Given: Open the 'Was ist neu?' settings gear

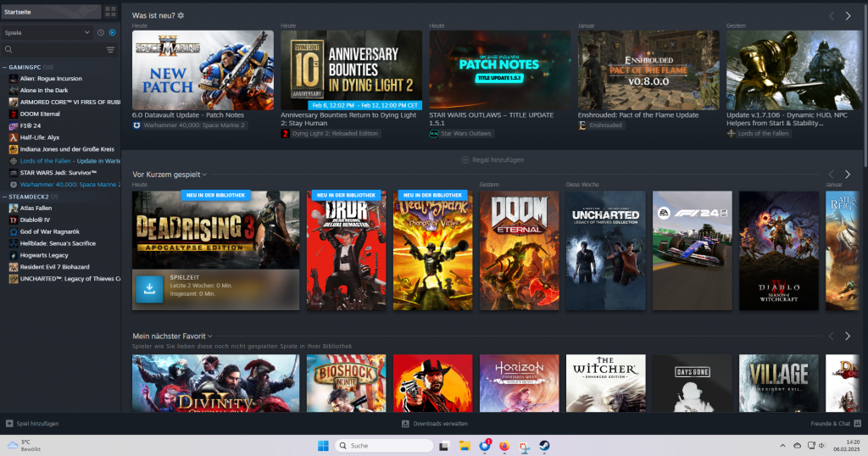Looking at the screenshot, I should 181,16.
